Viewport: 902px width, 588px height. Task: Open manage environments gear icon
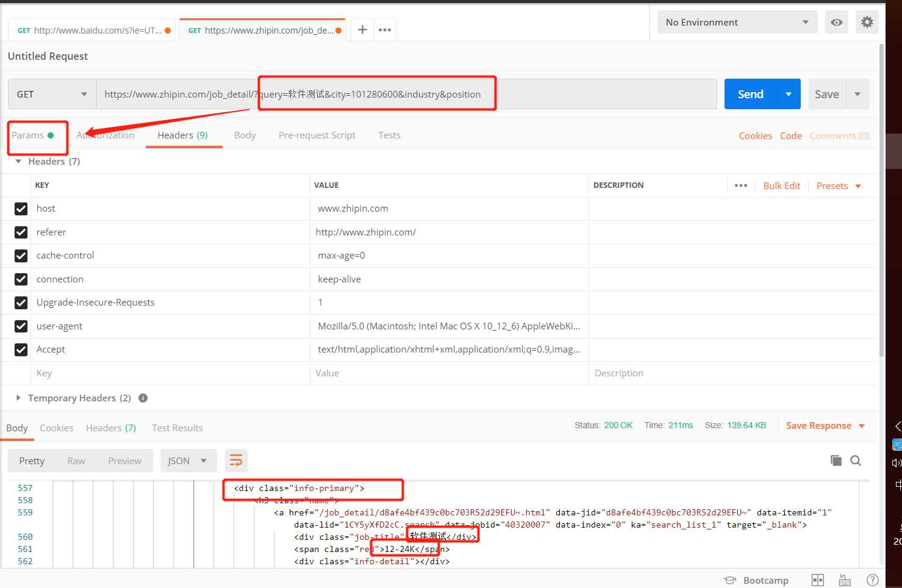pos(867,22)
